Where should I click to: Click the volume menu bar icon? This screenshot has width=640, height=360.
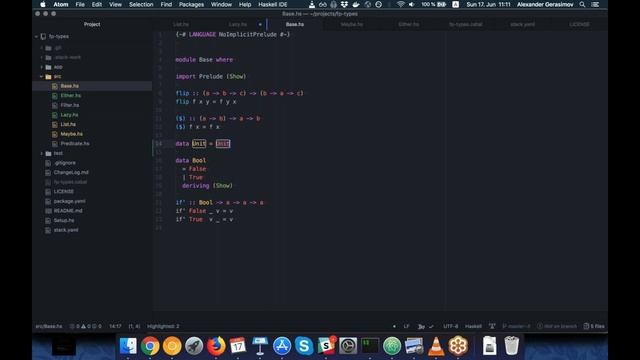[411, 4]
